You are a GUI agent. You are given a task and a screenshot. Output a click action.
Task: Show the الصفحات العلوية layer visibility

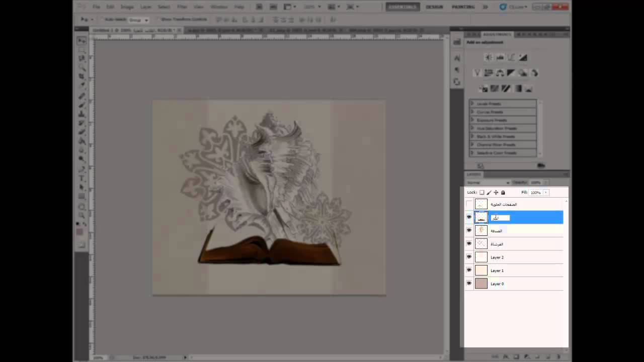469,204
